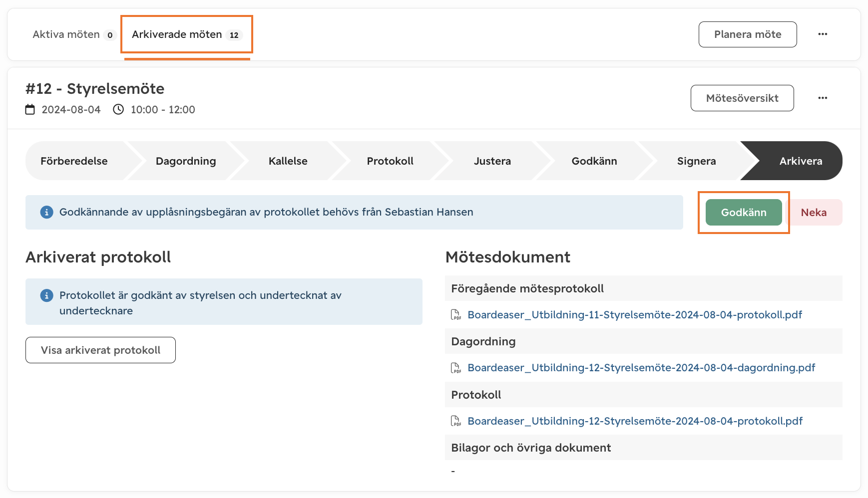Open Boardeaser_Utbildning-11 protokoll.pdf link
The image size is (868, 498).
[635, 315]
